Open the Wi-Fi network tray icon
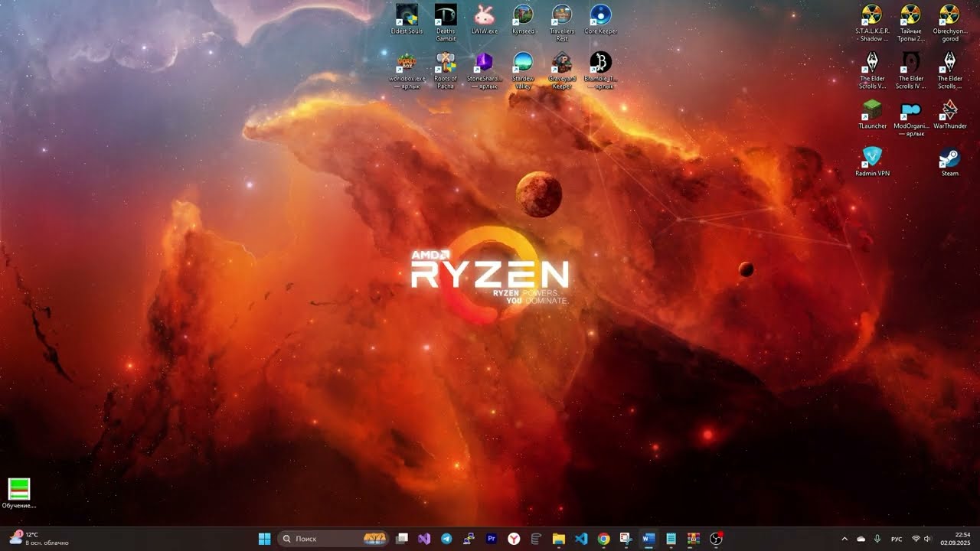Viewport: 980px width, 551px height. pyautogui.click(x=916, y=539)
